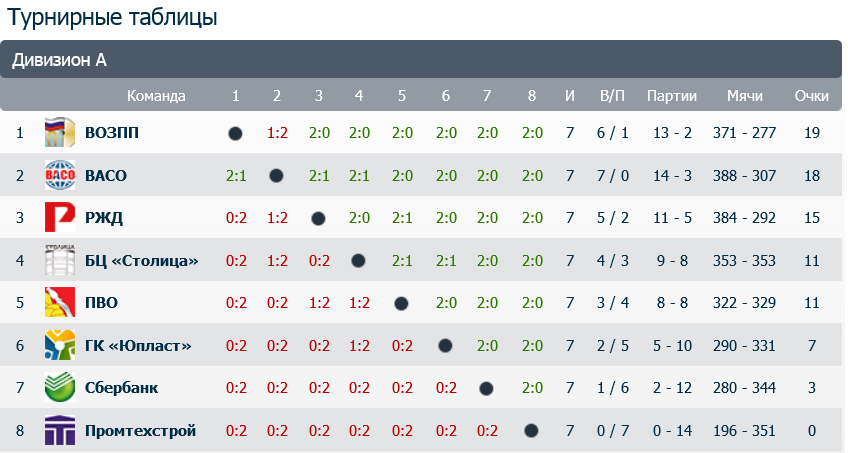848x453 pixels.
Task: Click the ВАСО globe logo icon
Action: 59,175
